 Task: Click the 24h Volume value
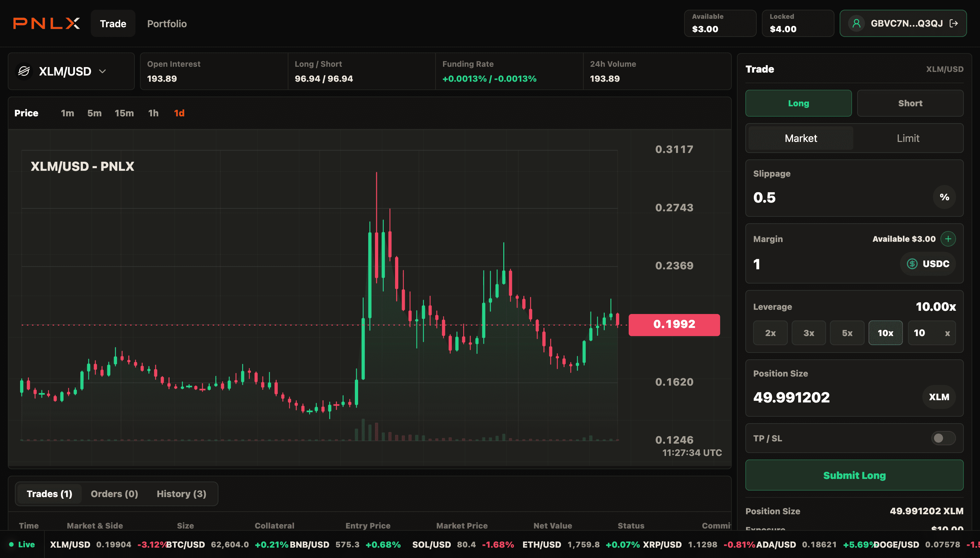604,78
